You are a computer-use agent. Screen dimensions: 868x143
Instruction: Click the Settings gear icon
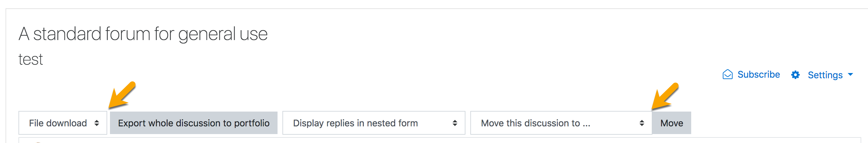(x=795, y=75)
